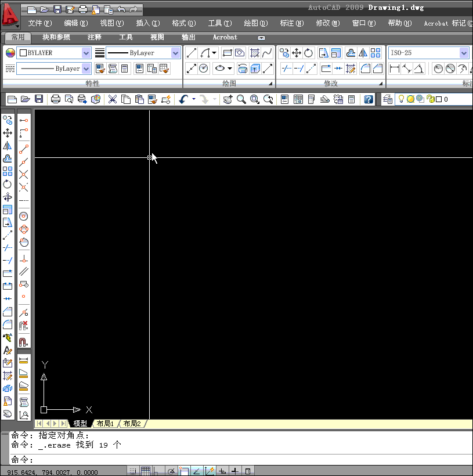Click the Array tool in the 修改 panel
The image size is (473, 476).
click(x=376, y=53)
